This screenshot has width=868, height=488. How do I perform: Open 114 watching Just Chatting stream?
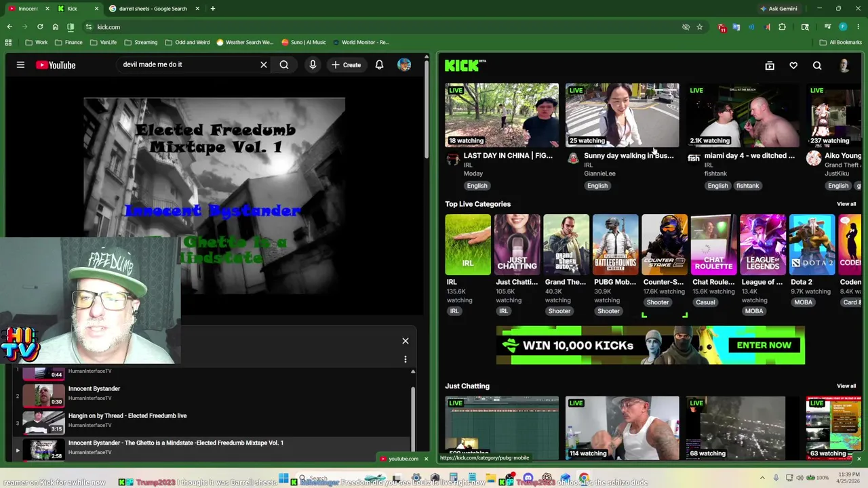pyautogui.click(x=623, y=428)
